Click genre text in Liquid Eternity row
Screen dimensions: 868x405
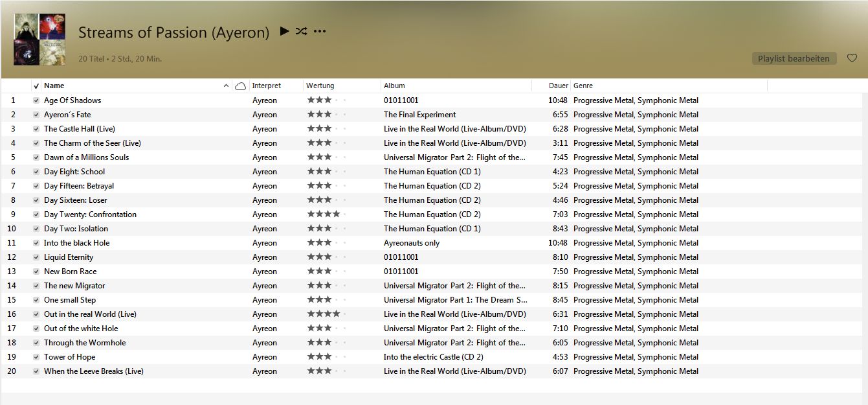tap(636, 257)
